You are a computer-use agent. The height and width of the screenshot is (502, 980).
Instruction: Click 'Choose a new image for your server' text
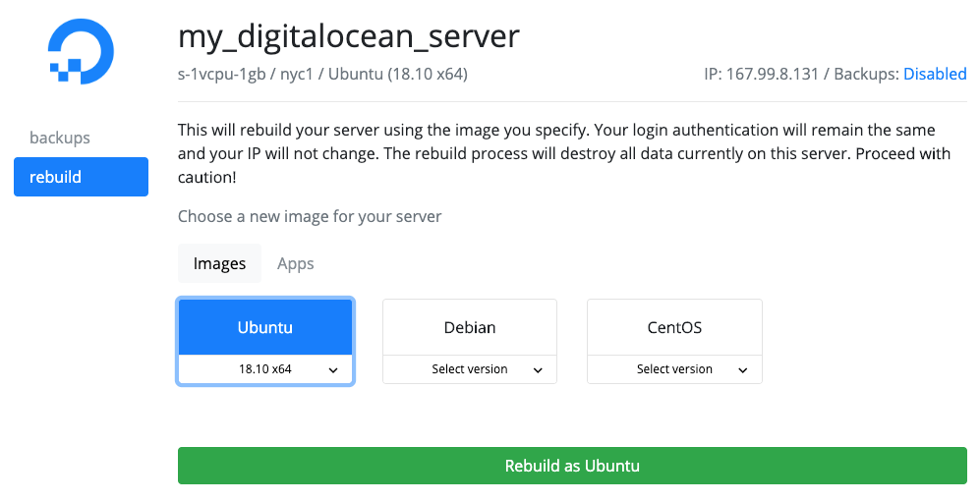tap(310, 217)
